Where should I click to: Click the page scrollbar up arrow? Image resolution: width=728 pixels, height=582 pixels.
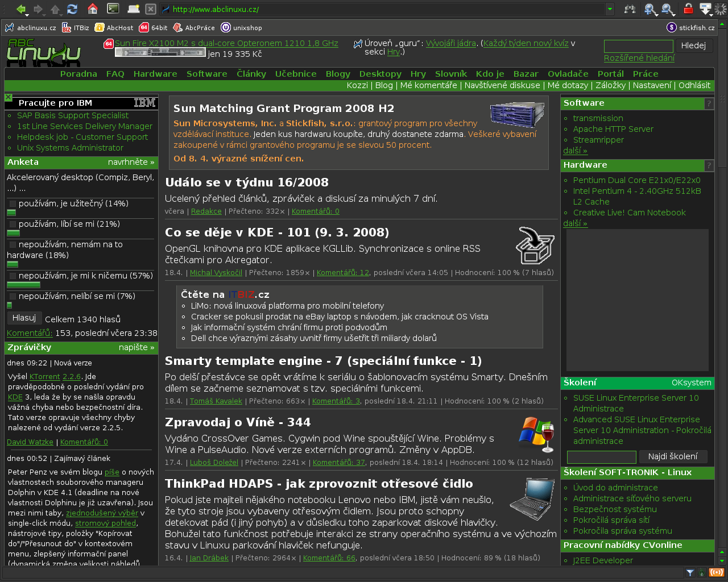point(722,24)
